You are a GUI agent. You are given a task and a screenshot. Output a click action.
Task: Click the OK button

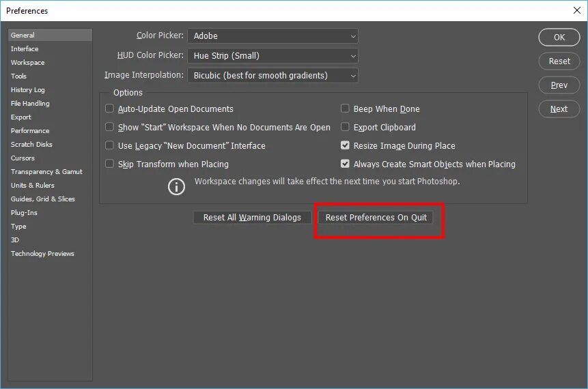(x=559, y=37)
